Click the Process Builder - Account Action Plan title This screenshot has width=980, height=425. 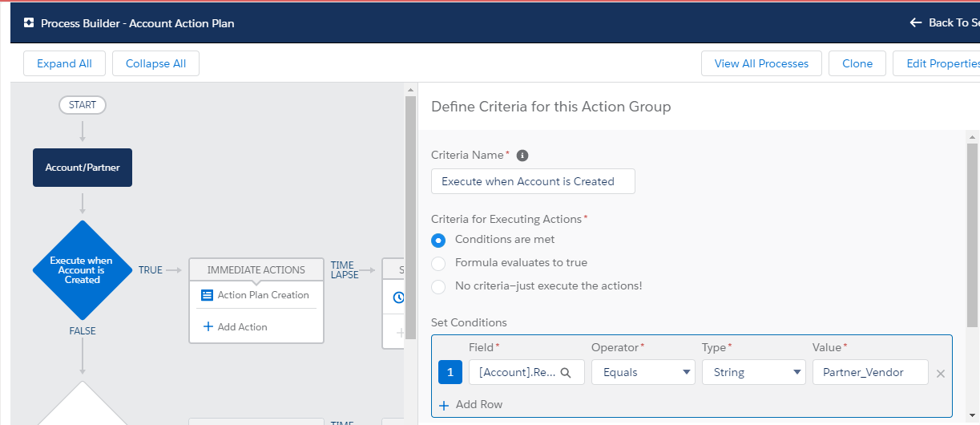tap(138, 23)
